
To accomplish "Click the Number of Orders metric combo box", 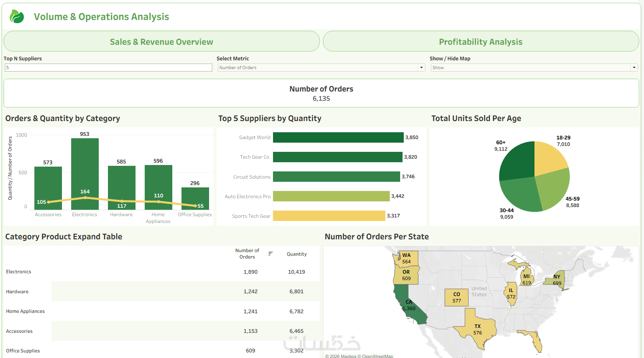I will click(x=318, y=68).
